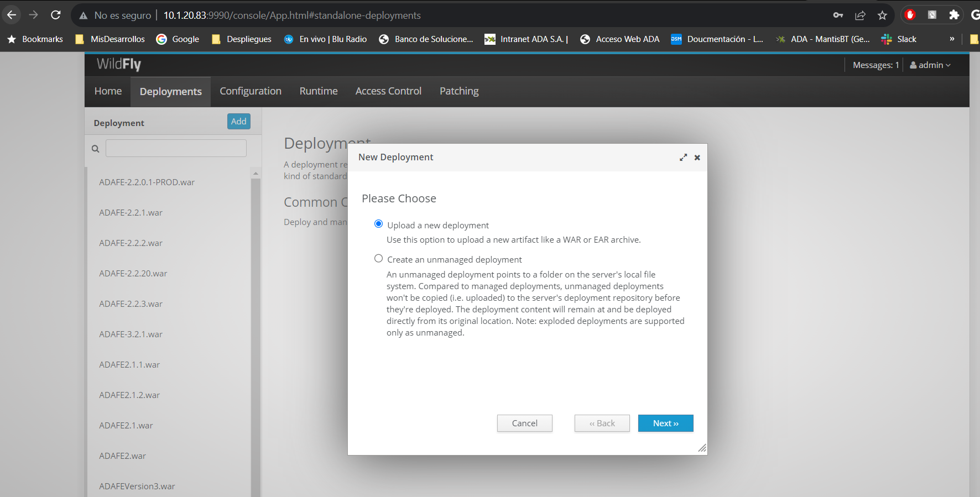Maximize the New Deployment dialog

point(683,158)
